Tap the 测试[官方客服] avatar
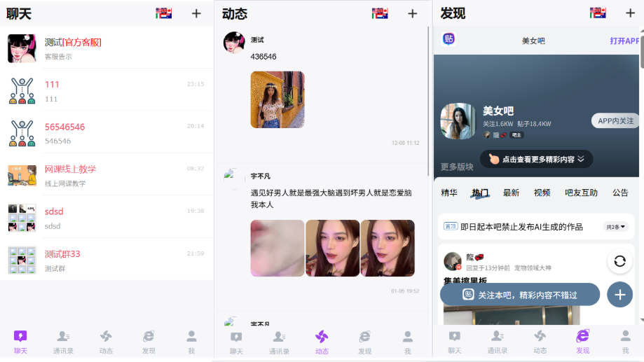Screen dimensions: 644x362 click(x=22, y=48)
